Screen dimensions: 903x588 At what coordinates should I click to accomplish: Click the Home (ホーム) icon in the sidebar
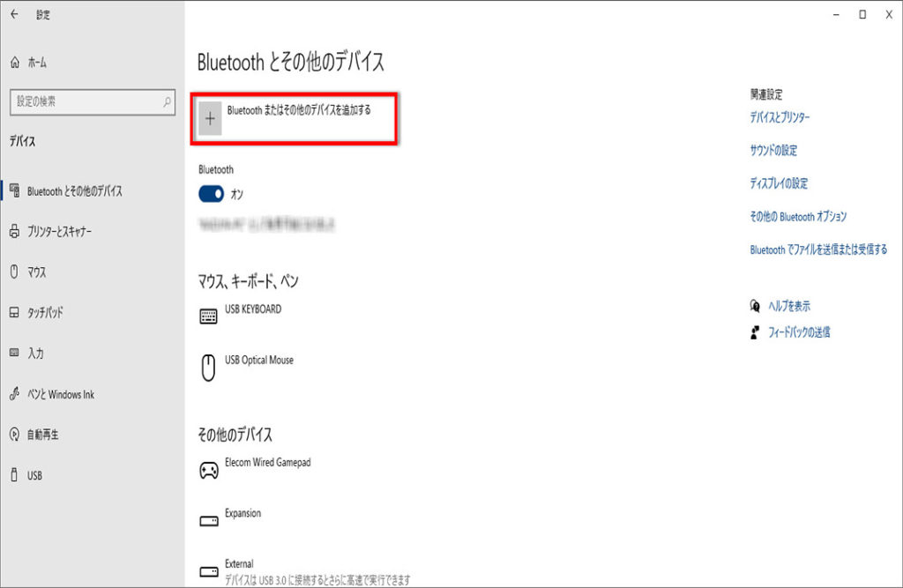pos(14,63)
